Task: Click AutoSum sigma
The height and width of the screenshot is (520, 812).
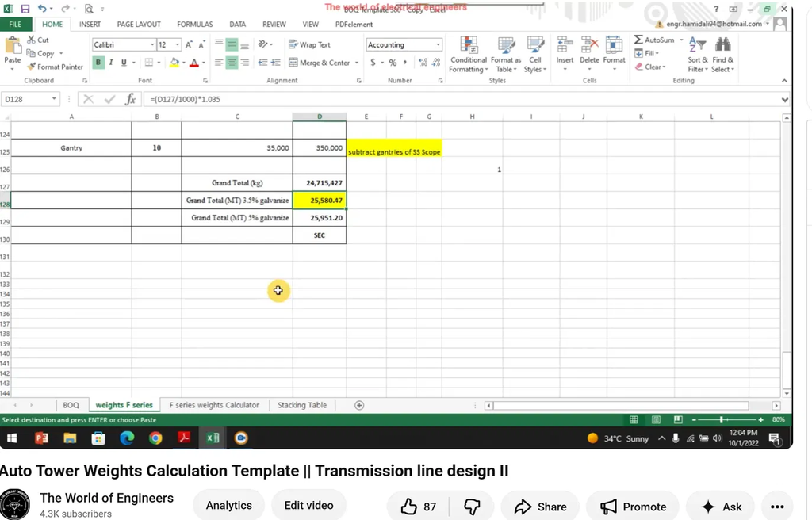Action: 638,40
